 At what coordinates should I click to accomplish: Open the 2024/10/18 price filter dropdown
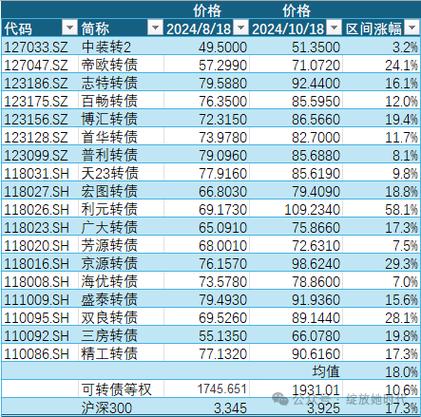[334, 28]
